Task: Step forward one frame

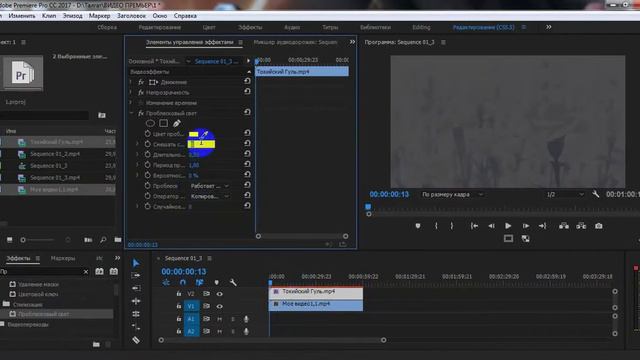Action: pos(526,226)
